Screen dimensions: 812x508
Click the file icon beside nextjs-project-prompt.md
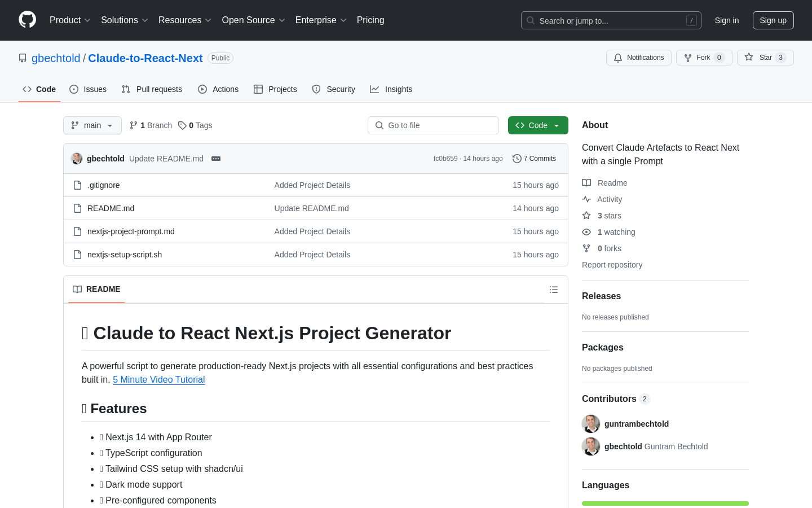click(x=78, y=231)
